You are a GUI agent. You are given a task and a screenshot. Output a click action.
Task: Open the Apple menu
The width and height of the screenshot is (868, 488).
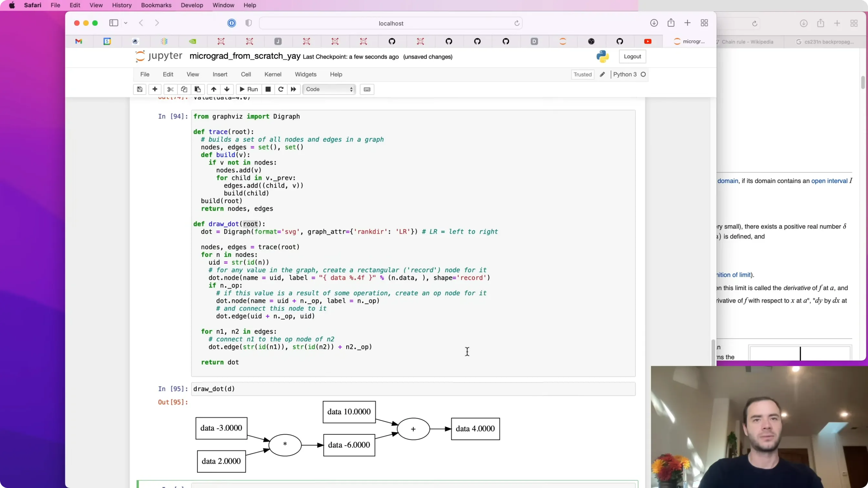[x=12, y=5]
